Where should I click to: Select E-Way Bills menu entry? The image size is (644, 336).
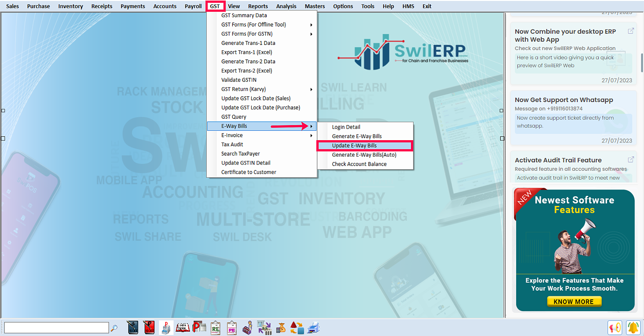262,126
